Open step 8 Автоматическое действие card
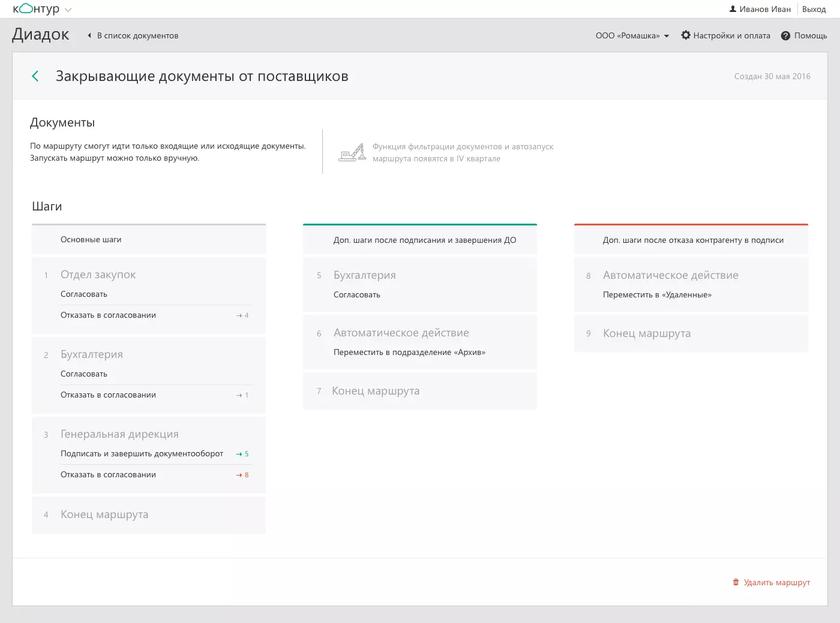The width and height of the screenshot is (840, 623). click(x=691, y=284)
